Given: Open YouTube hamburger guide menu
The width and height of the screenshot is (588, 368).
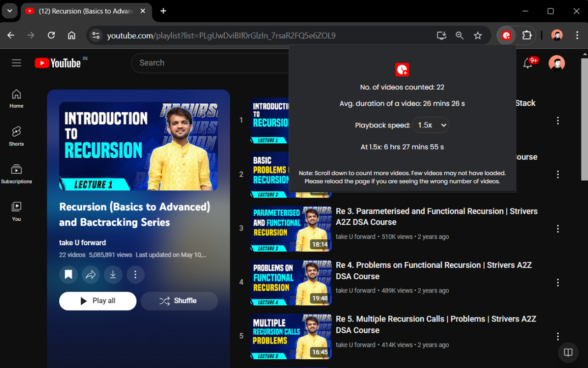Looking at the screenshot, I should 17,63.
